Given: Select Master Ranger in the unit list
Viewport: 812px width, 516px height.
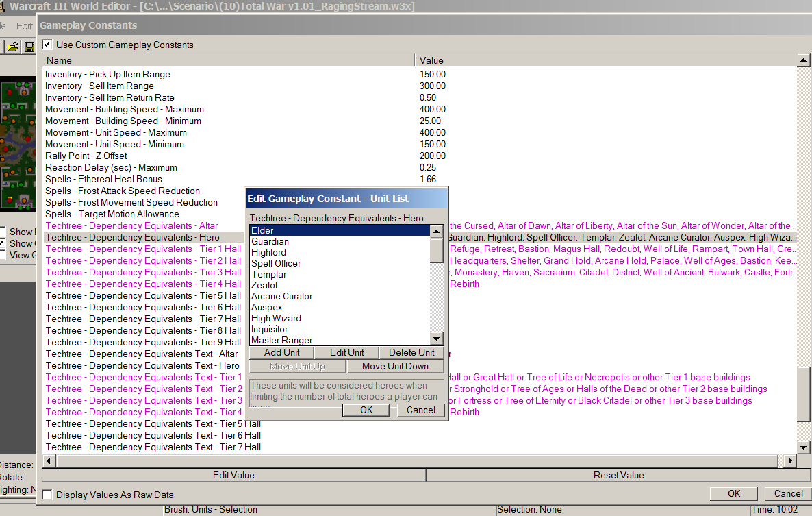Looking at the screenshot, I should (x=340, y=340).
